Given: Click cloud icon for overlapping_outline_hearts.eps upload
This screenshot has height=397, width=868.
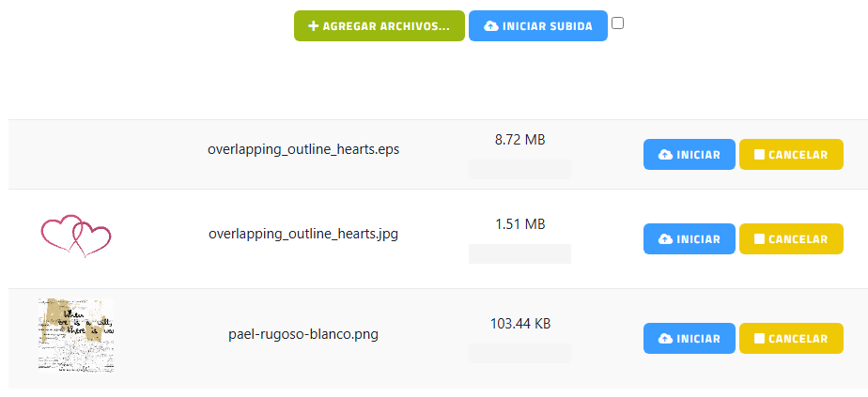Looking at the screenshot, I should (665, 155).
